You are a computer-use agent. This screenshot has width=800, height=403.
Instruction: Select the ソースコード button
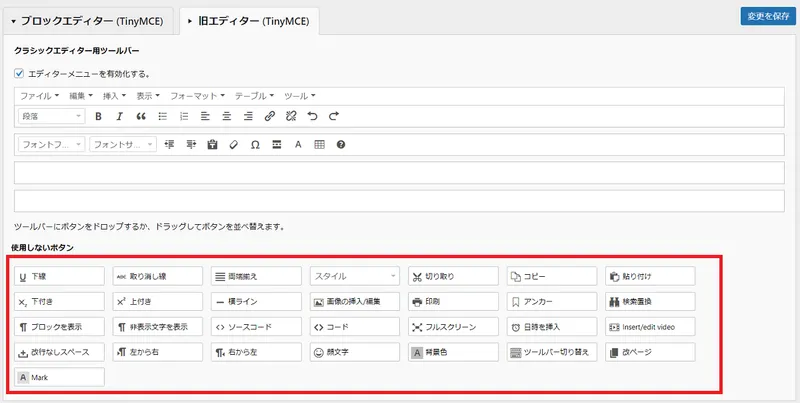(256, 327)
